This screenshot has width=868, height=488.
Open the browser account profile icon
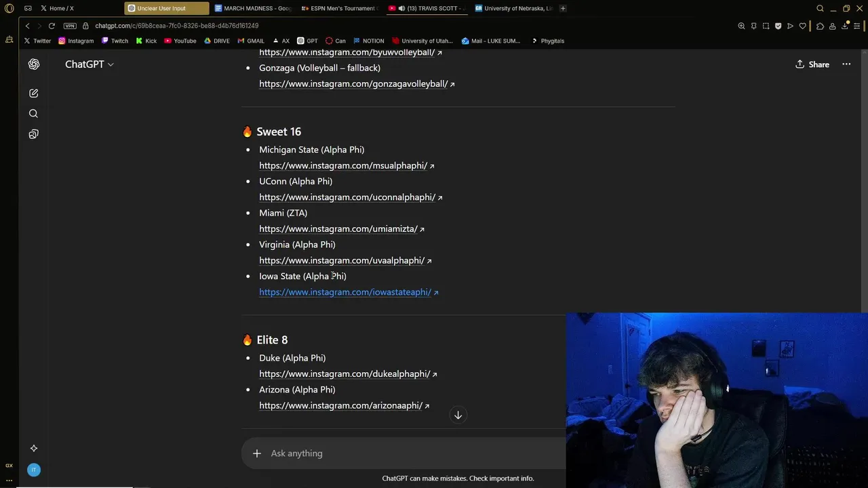coord(833,26)
